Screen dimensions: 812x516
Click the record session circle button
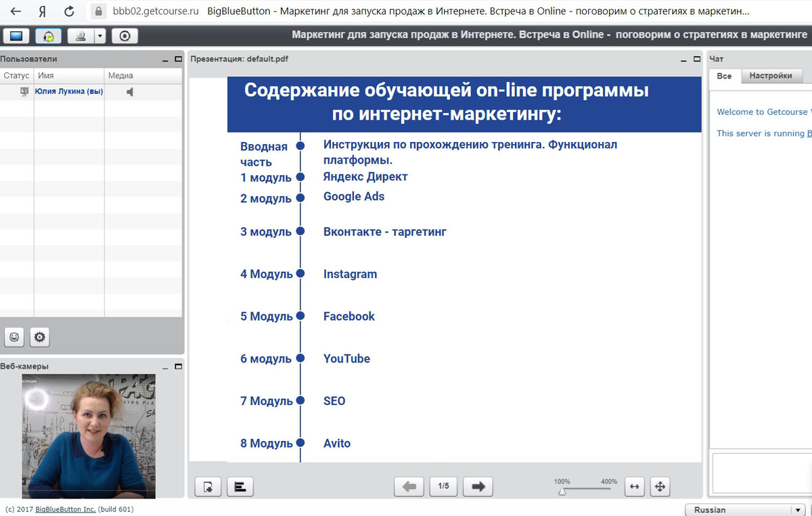125,36
